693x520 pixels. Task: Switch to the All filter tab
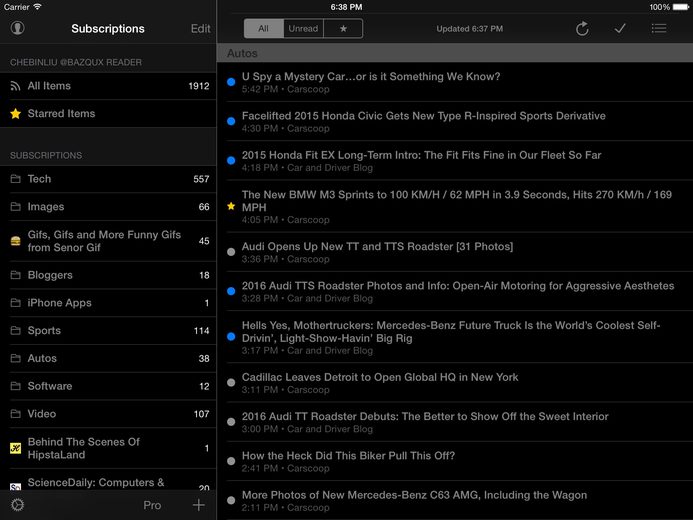(x=263, y=29)
